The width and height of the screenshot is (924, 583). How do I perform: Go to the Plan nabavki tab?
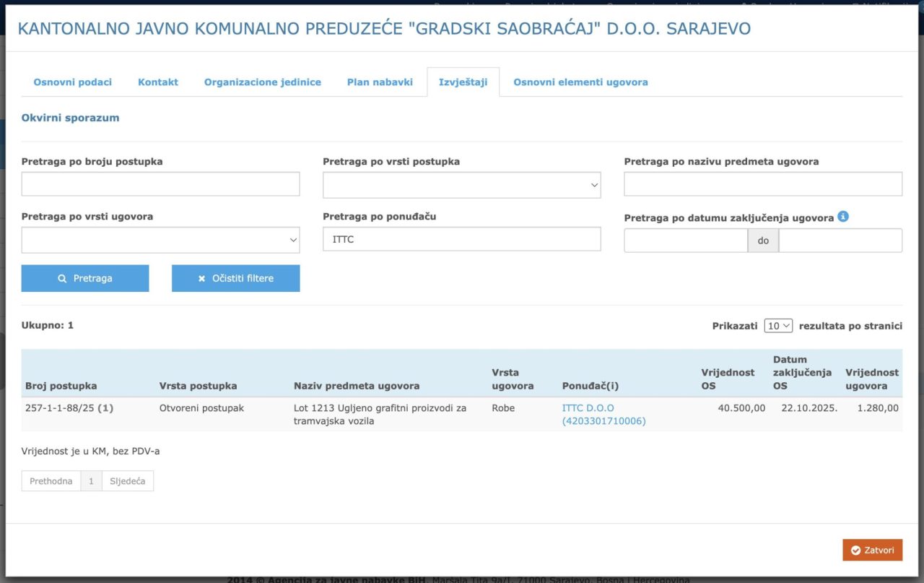(380, 82)
